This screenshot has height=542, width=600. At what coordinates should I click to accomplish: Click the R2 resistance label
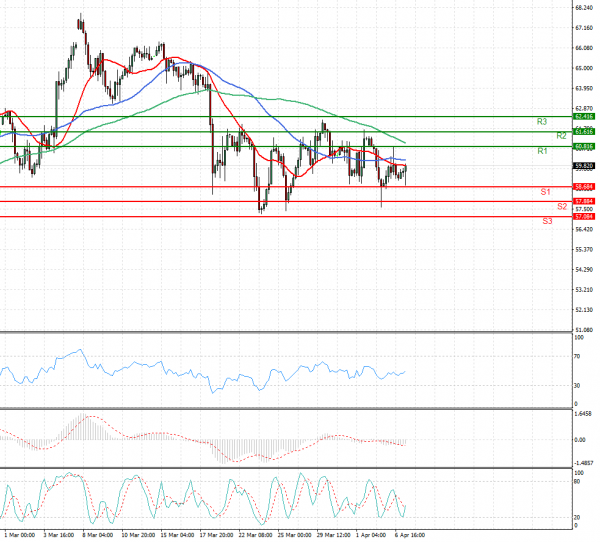click(561, 136)
